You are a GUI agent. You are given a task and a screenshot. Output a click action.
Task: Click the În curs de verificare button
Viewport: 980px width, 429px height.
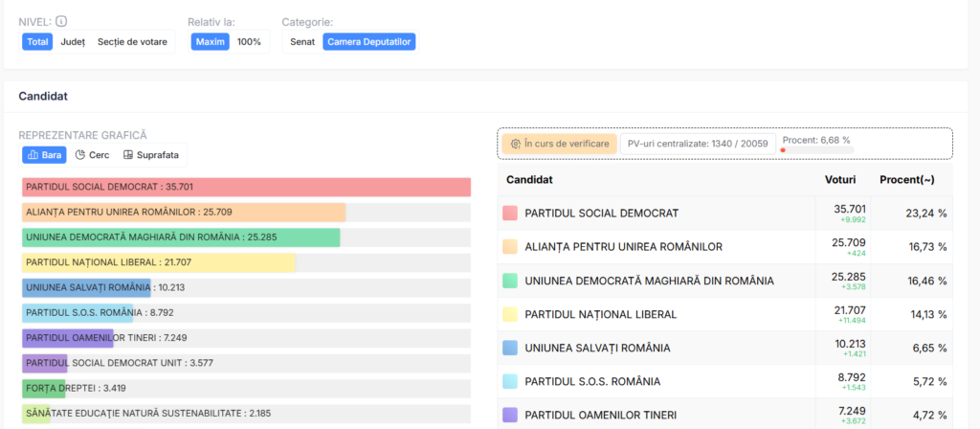coord(559,144)
